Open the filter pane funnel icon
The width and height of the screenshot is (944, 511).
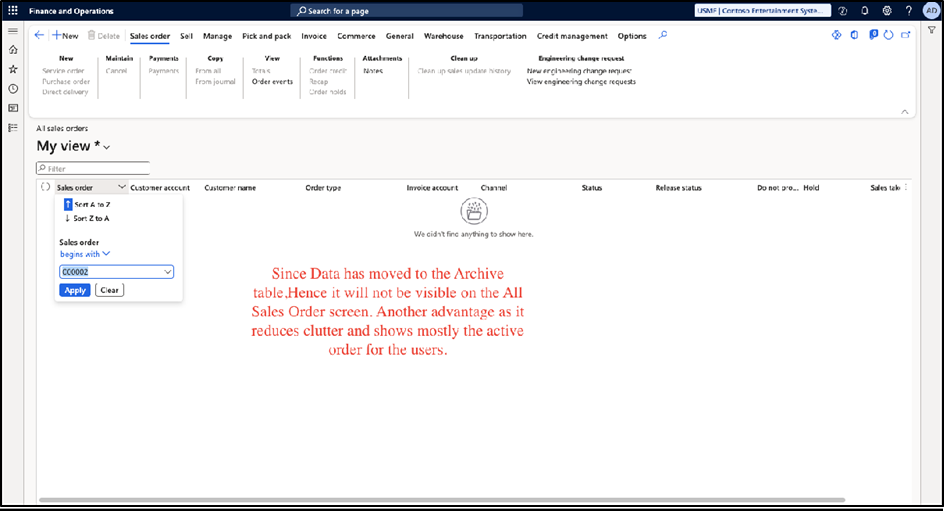pyautogui.click(x=931, y=31)
